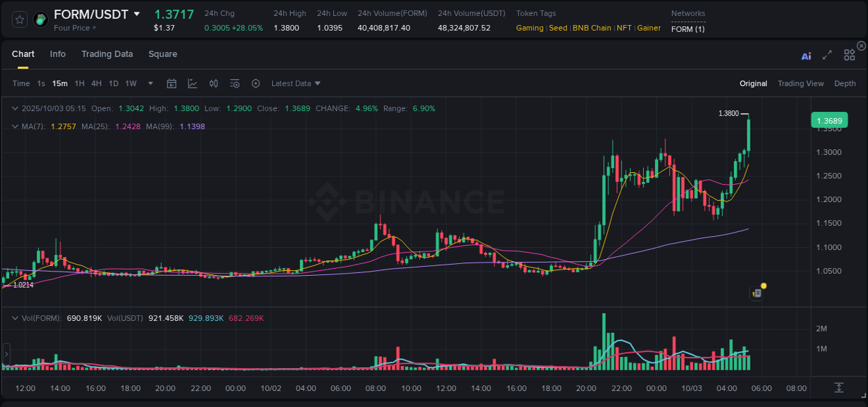Select the 1H timeframe

click(78, 83)
